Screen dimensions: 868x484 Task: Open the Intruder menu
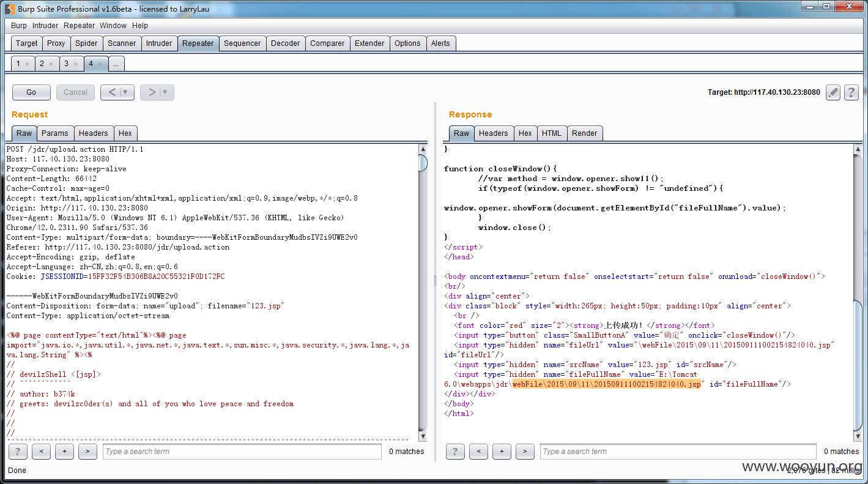45,26
